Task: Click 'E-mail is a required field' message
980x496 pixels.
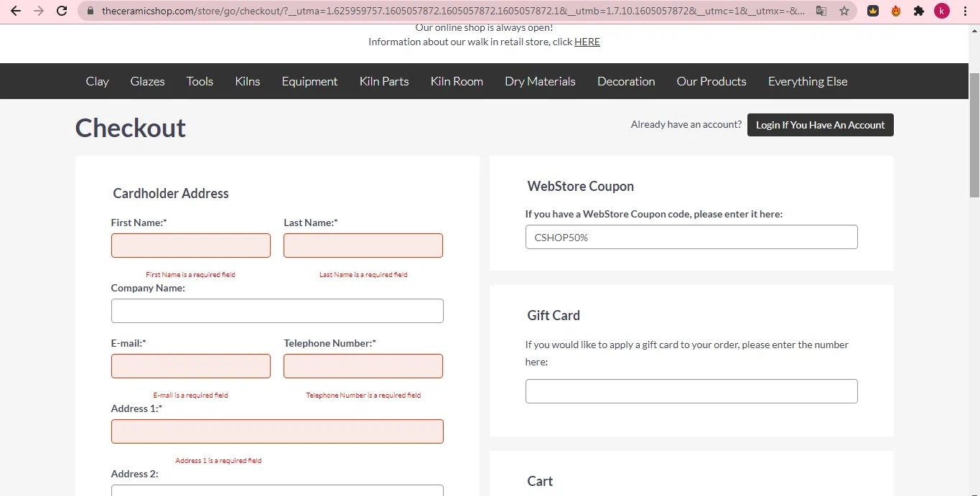Action: (190, 396)
